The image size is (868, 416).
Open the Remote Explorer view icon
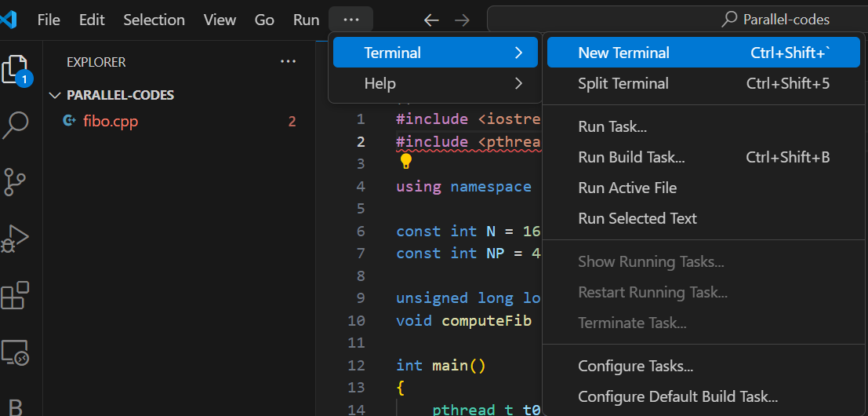tap(16, 352)
